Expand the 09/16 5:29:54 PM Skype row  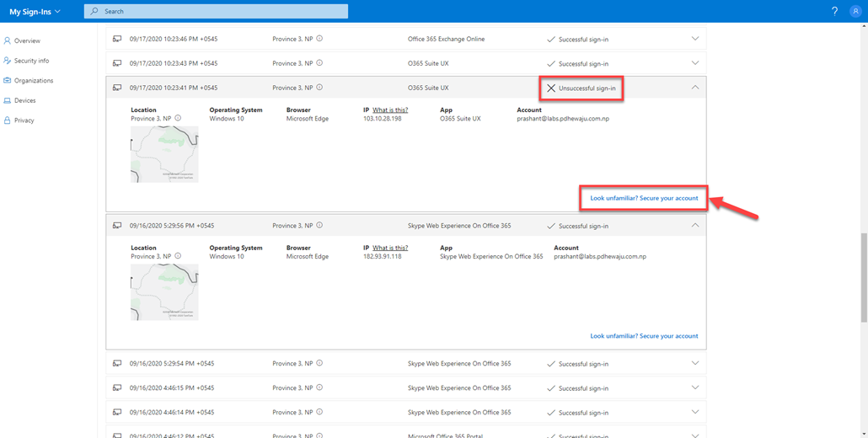click(696, 363)
